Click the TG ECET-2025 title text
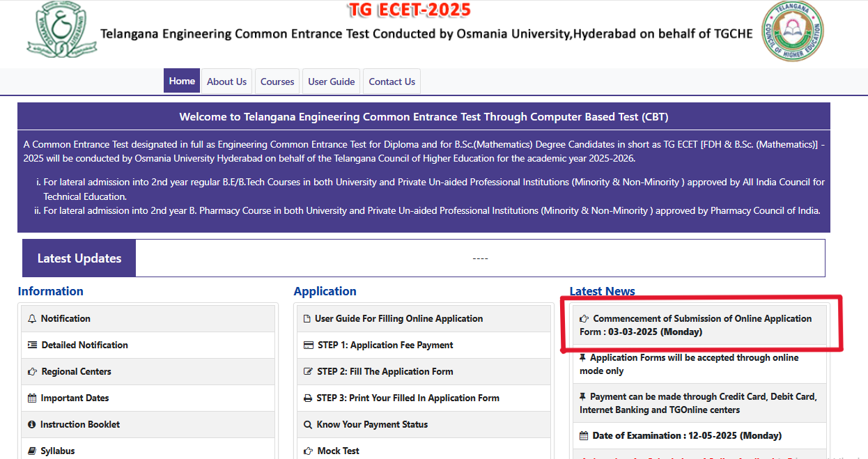Viewport: 868px width, 459px height. (410, 10)
